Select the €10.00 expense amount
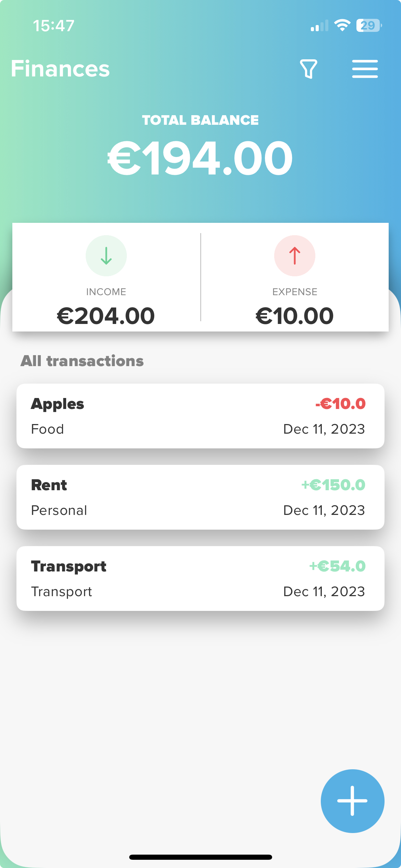 (x=295, y=316)
